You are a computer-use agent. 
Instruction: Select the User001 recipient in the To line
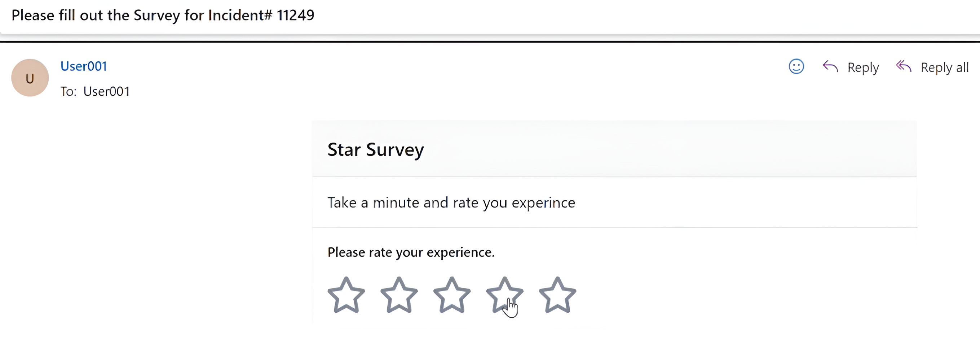(x=106, y=92)
